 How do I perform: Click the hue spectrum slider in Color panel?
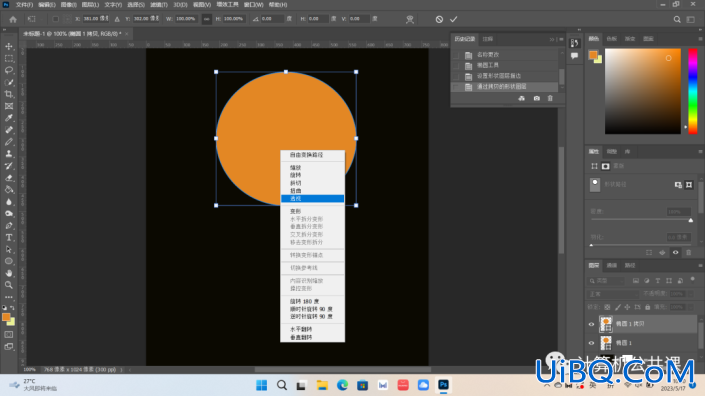(x=693, y=91)
